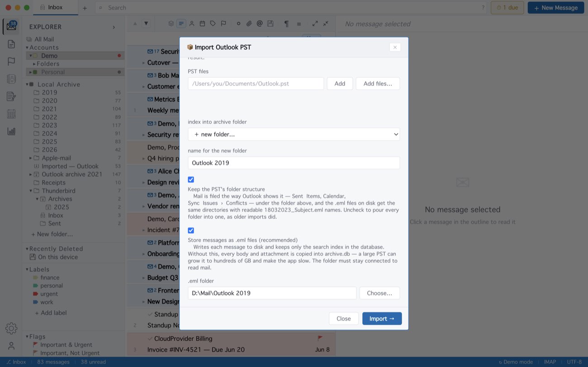This screenshot has width=588, height=367.
Task: Click the tag toolbar icon
Action: coord(213,24)
